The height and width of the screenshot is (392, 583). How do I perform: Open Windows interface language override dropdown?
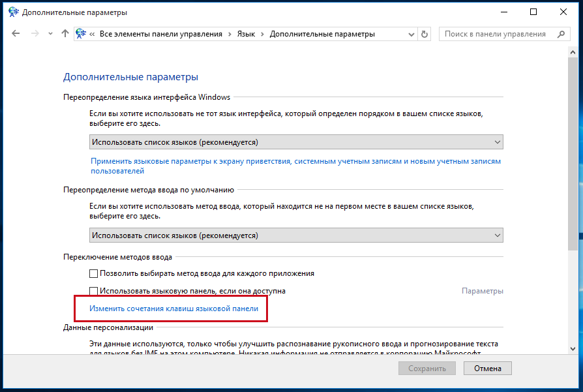tap(296, 142)
